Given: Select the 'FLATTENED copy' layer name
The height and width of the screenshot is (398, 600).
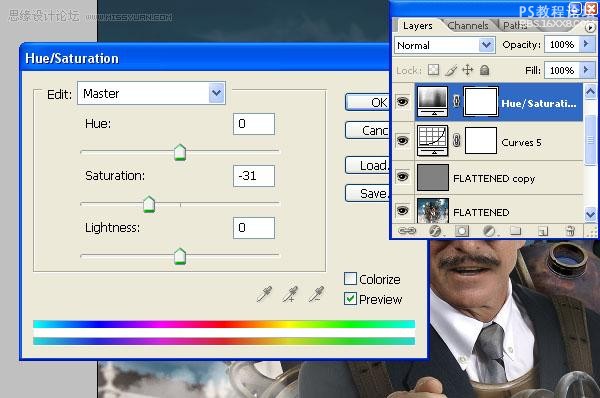Looking at the screenshot, I should coord(494,179).
